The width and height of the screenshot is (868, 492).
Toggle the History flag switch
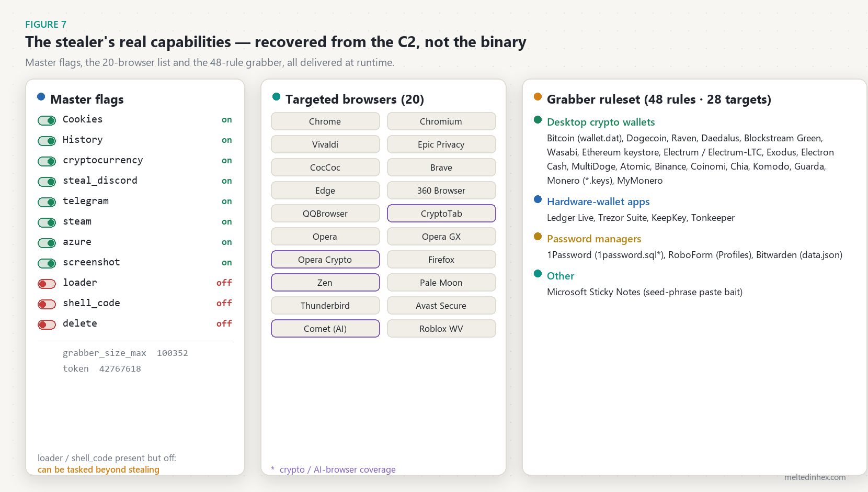point(47,141)
